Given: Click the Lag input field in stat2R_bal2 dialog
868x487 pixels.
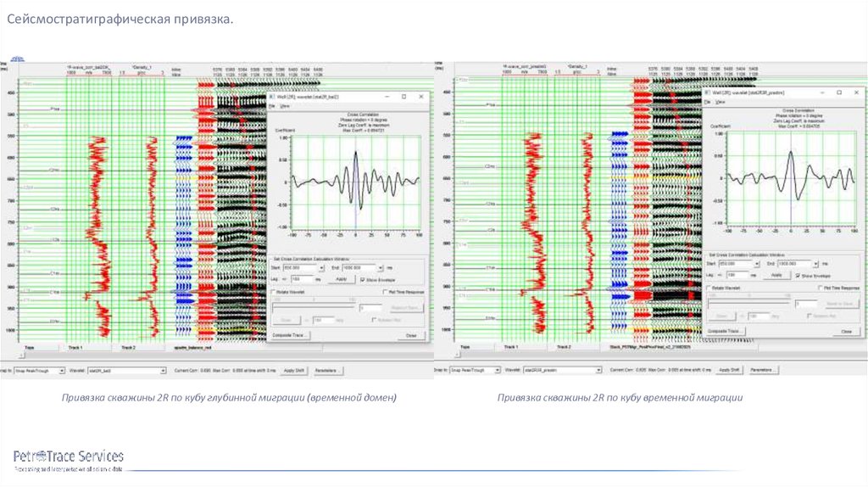Looking at the screenshot, I should pyautogui.click(x=302, y=280).
